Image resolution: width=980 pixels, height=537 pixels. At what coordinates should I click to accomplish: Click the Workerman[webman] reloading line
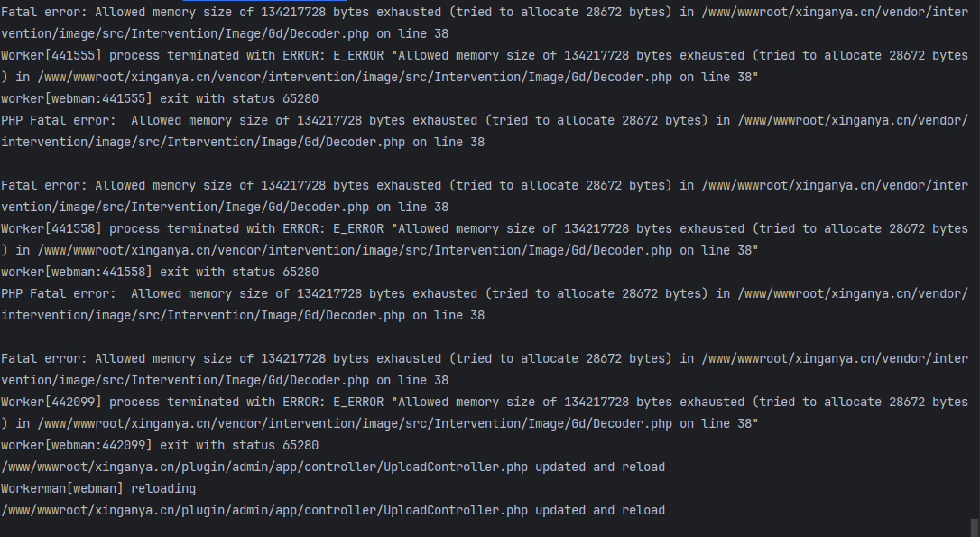[x=98, y=489]
